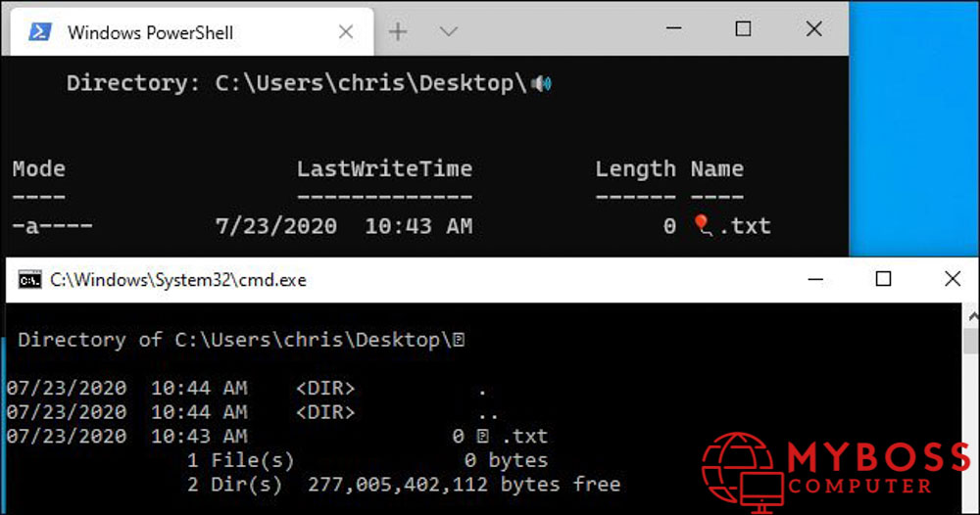Close the cmd.exe window
Screen dimensions: 980x515
(x=952, y=280)
